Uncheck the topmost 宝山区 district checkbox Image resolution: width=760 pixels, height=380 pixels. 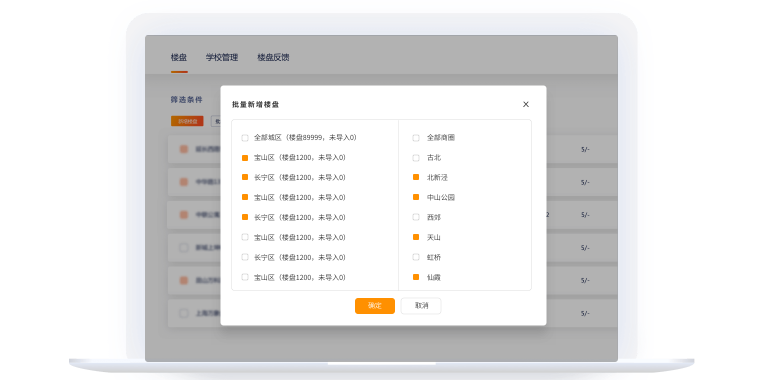(x=245, y=158)
